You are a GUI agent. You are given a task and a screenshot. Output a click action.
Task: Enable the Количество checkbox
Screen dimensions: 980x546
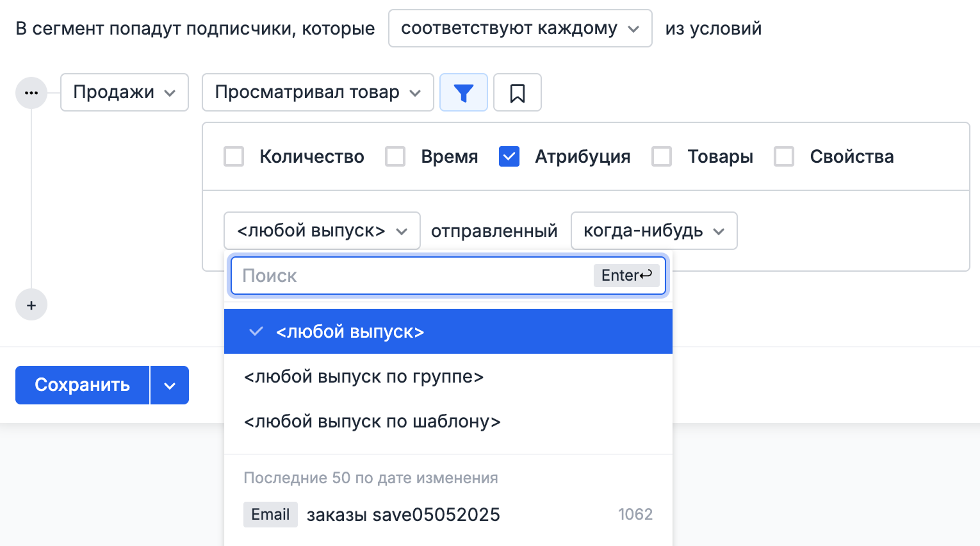pyautogui.click(x=234, y=157)
